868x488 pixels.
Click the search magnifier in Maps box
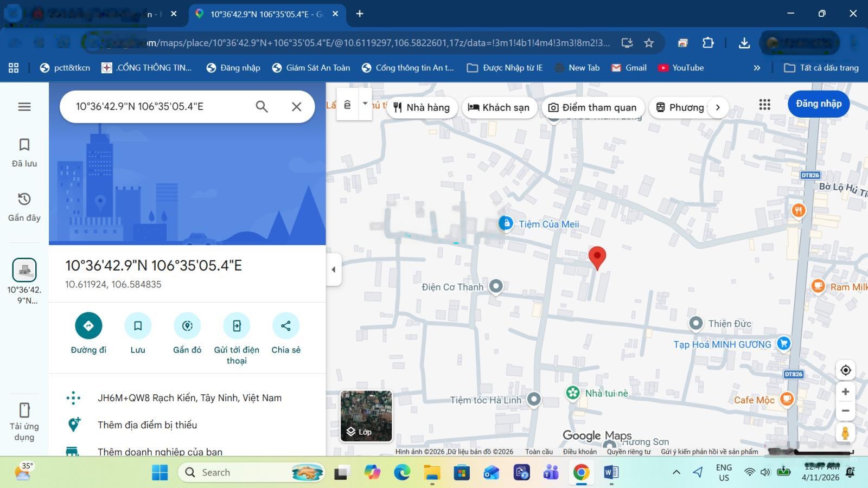point(262,107)
